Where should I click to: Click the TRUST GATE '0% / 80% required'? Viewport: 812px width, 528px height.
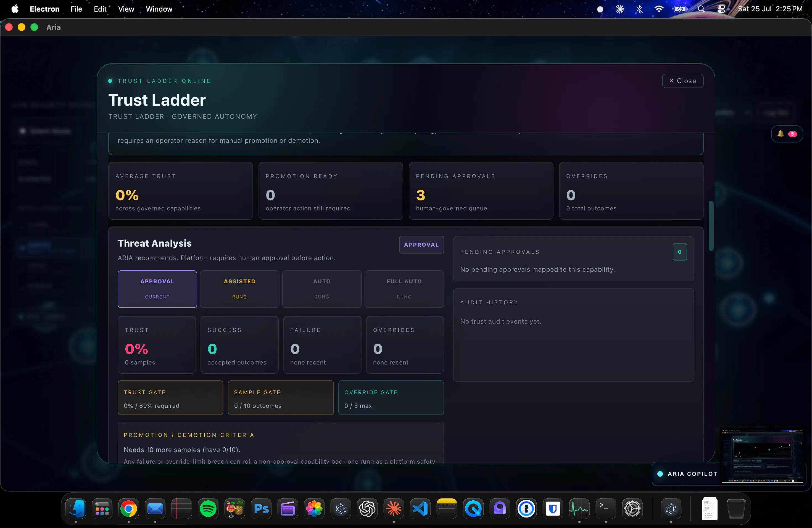pyautogui.click(x=170, y=398)
